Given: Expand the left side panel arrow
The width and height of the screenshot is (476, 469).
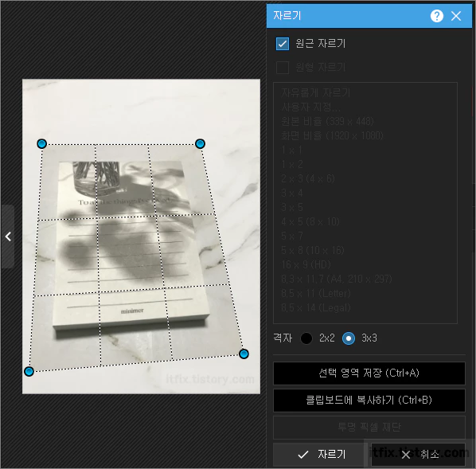Looking at the screenshot, I should (8, 236).
